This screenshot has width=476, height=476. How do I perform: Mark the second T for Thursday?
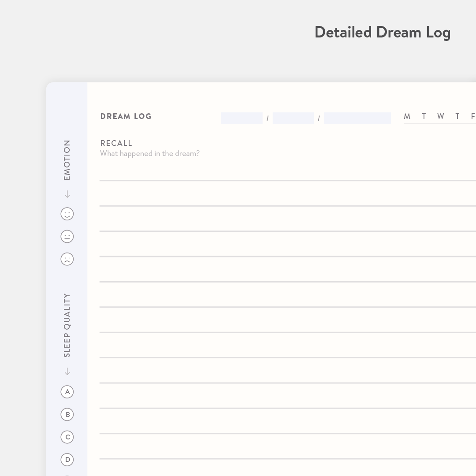click(457, 116)
